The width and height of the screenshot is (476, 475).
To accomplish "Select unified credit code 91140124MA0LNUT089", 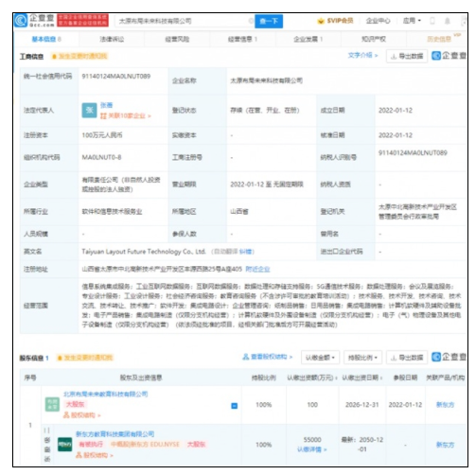I will click(x=116, y=76).
